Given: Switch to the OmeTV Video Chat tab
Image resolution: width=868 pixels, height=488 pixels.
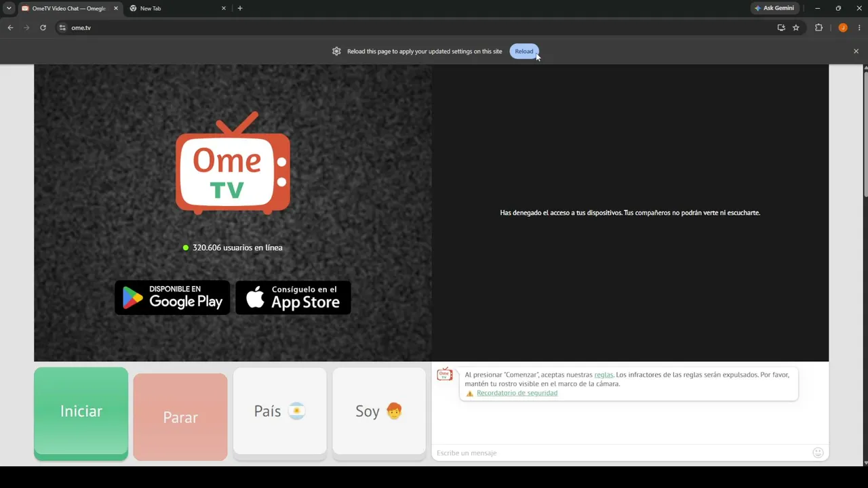Looking at the screenshot, I should point(68,8).
